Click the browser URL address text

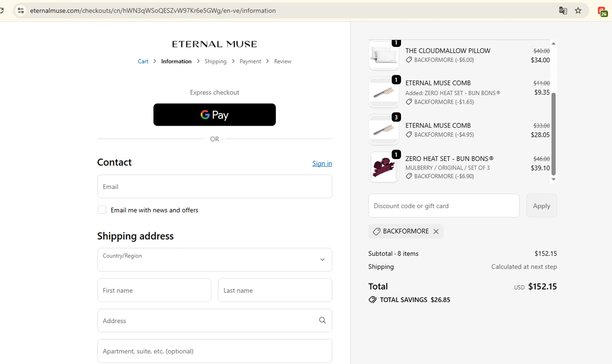(x=153, y=11)
